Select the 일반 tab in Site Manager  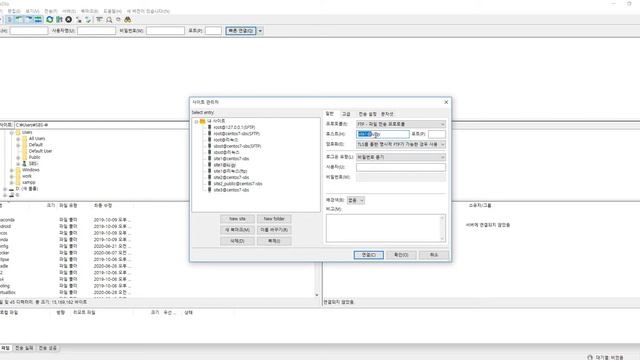tap(330, 113)
